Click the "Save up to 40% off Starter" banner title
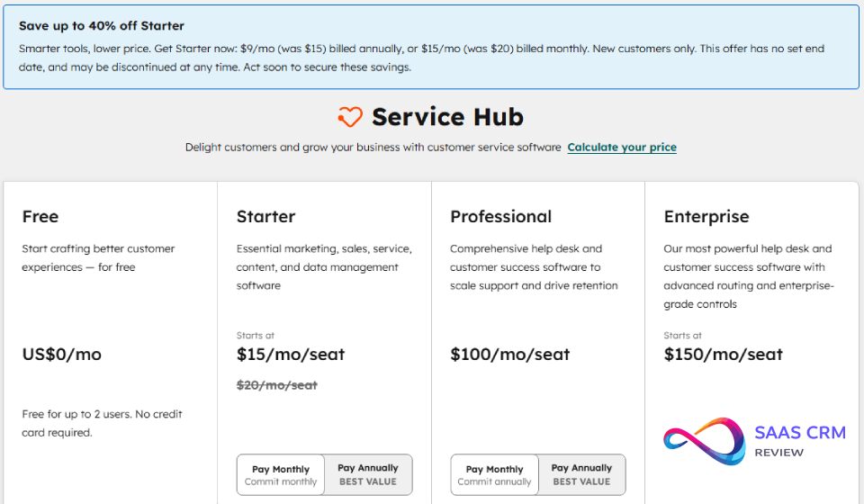Screen dimensions: 864x504 (102, 26)
